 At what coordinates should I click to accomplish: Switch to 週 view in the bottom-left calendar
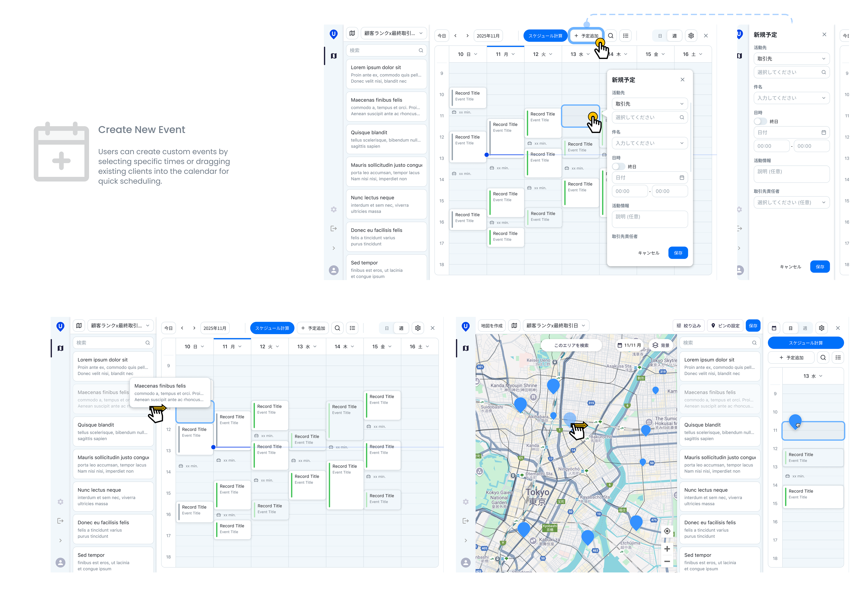[x=401, y=328]
